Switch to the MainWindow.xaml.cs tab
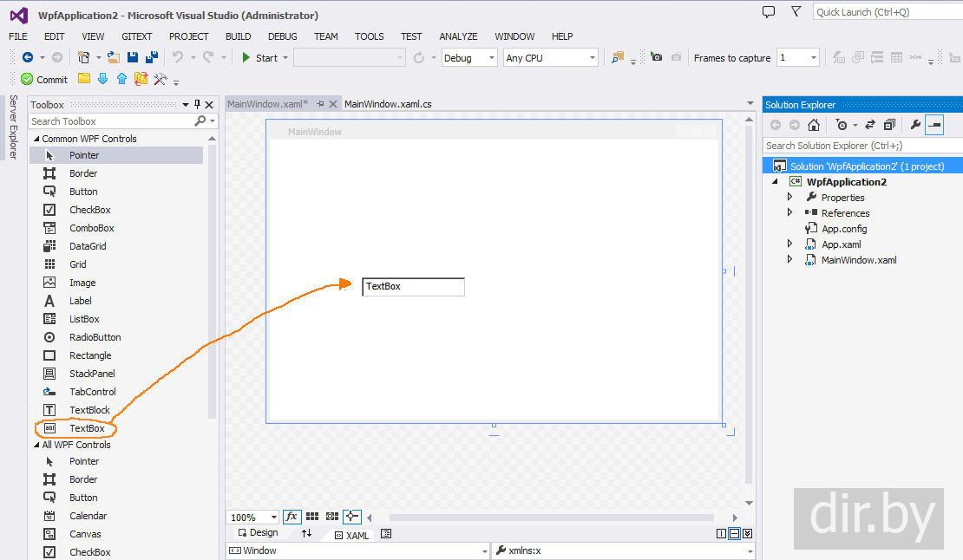 (388, 104)
